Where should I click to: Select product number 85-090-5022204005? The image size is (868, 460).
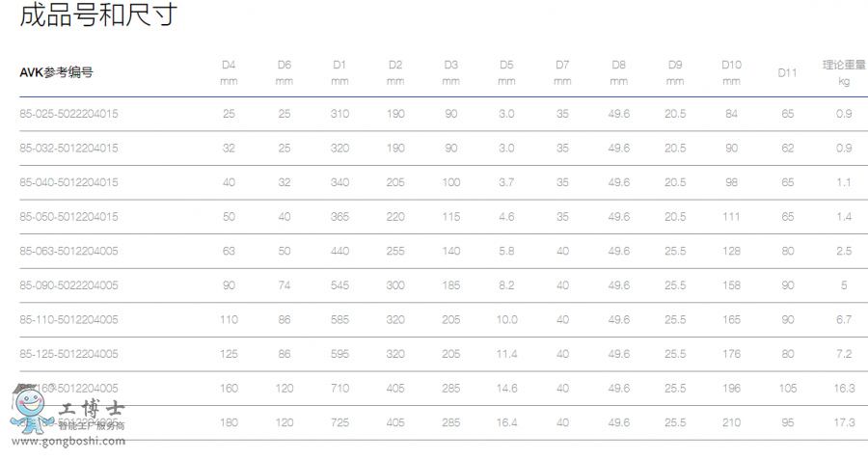click(69, 285)
